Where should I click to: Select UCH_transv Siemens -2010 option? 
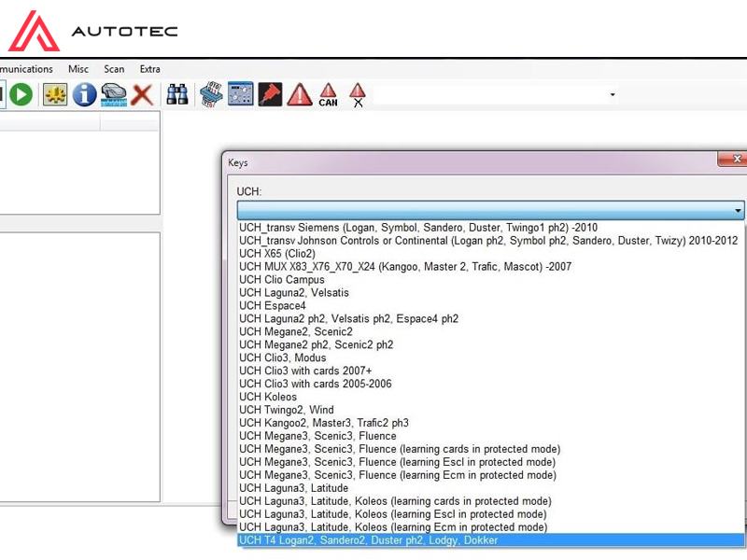click(x=491, y=228)
